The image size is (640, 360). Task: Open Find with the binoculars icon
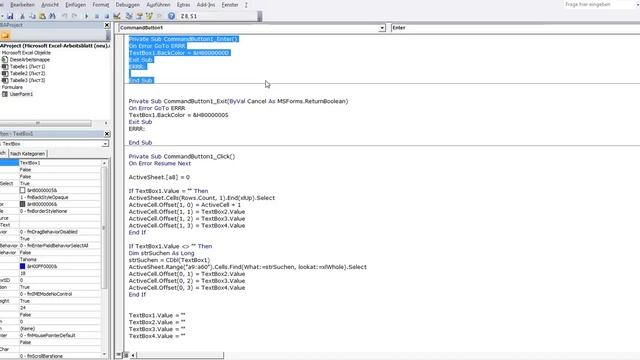[53, 16]
